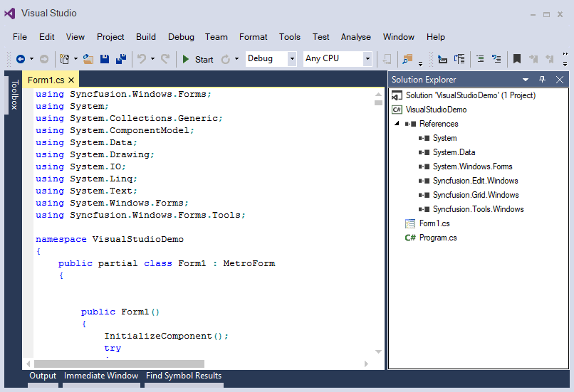Image resolution: width=574 pixels, height=392 pixels.
Task: Click the greyed Navigate Forward icon
Action: point(44,59)
